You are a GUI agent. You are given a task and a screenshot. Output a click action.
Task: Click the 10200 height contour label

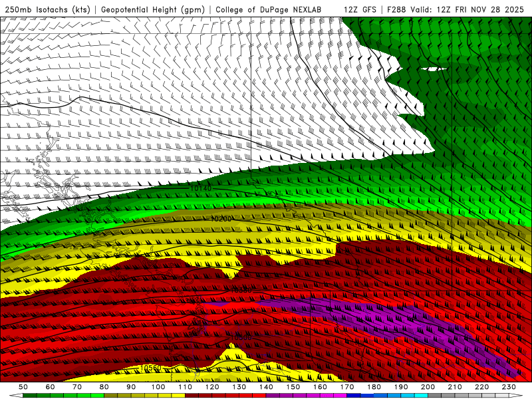pyautogui.click(x=221, y=219)
